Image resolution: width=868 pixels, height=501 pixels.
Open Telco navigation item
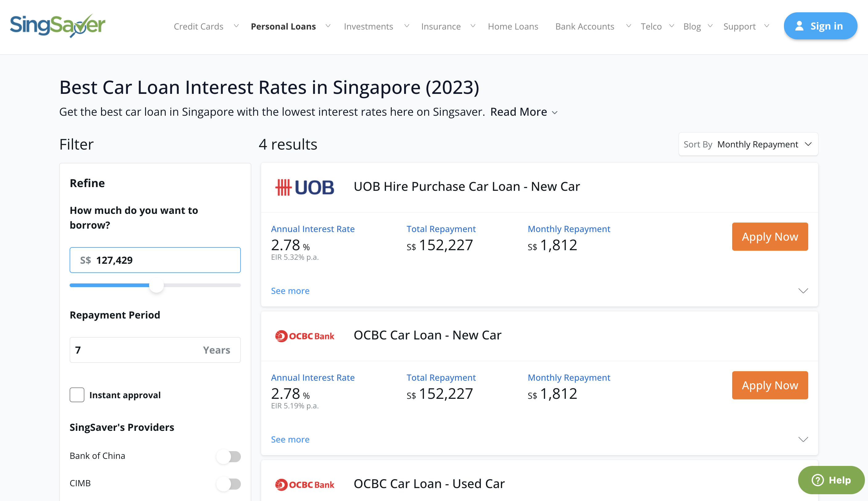point(651,26)
